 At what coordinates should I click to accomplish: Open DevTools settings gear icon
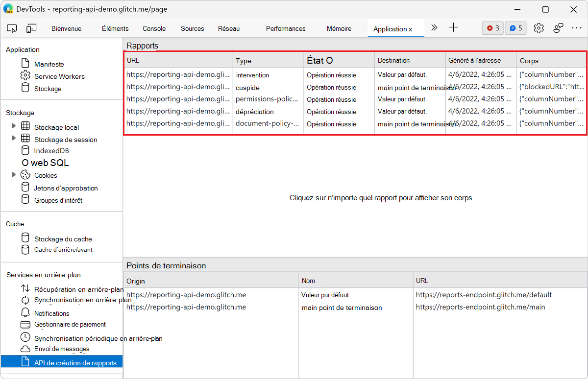point(539,28)
